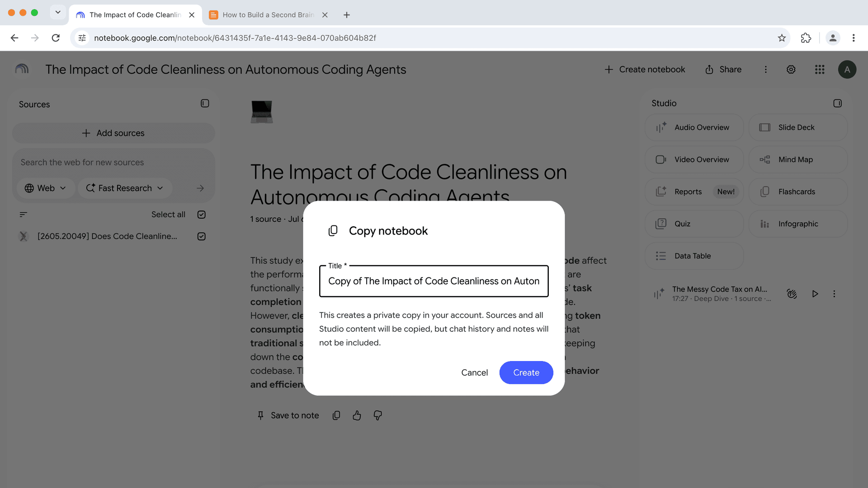Collapse the Studio panel icon
Image resolution: width=868 pixels, height=488 pixels.
coord(837,103)
